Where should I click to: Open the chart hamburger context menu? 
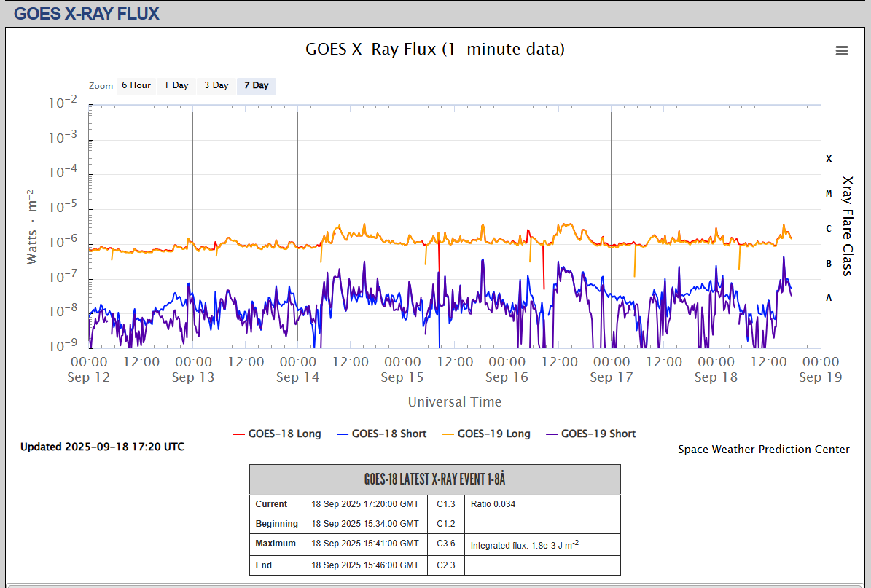[x=842, y=50]
